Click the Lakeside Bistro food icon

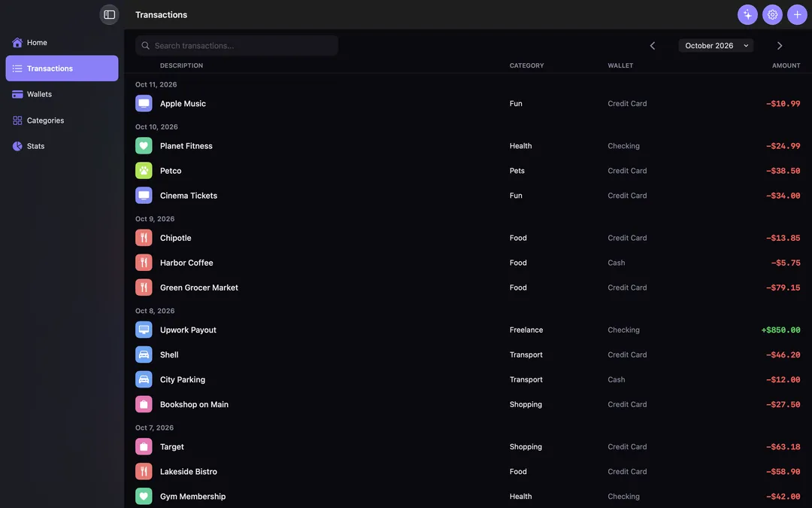pyautogui.click(x=144, y=472)
